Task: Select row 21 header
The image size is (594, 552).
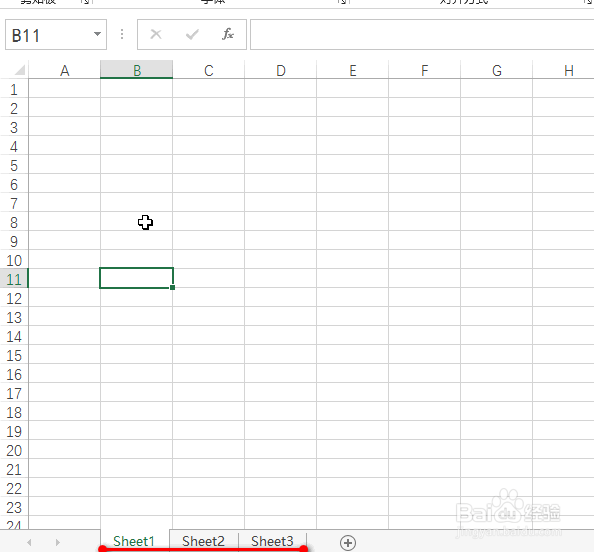Action: click(14, 469)
